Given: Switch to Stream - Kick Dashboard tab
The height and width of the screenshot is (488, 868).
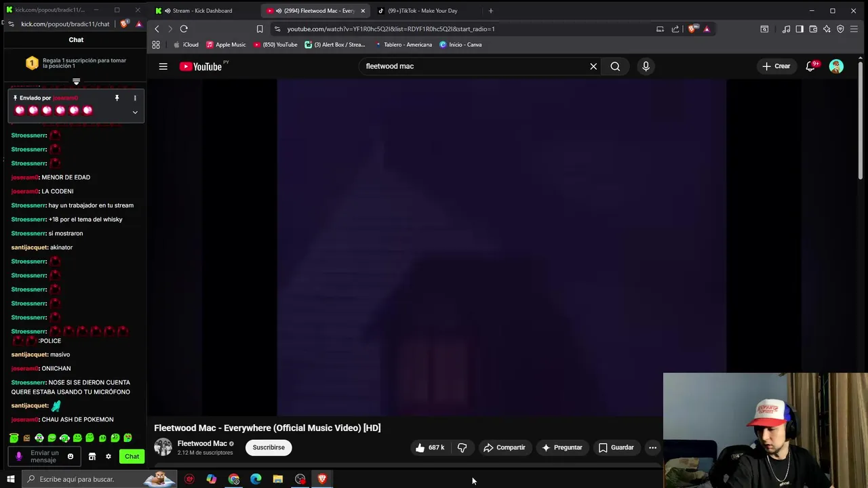Looking at the screenshot, I should 201,11.
